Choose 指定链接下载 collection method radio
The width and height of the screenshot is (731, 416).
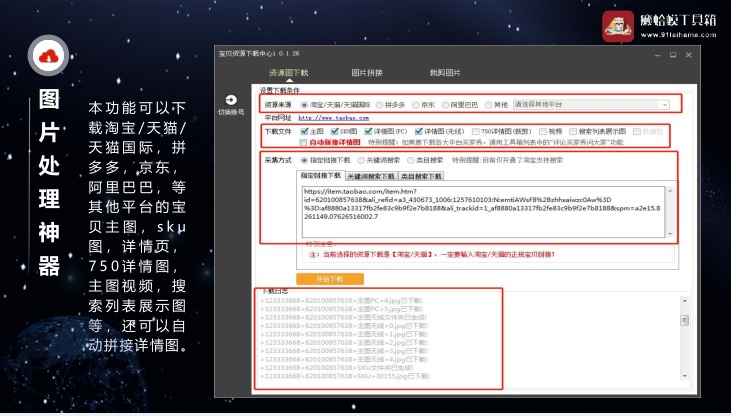point(304,160)
